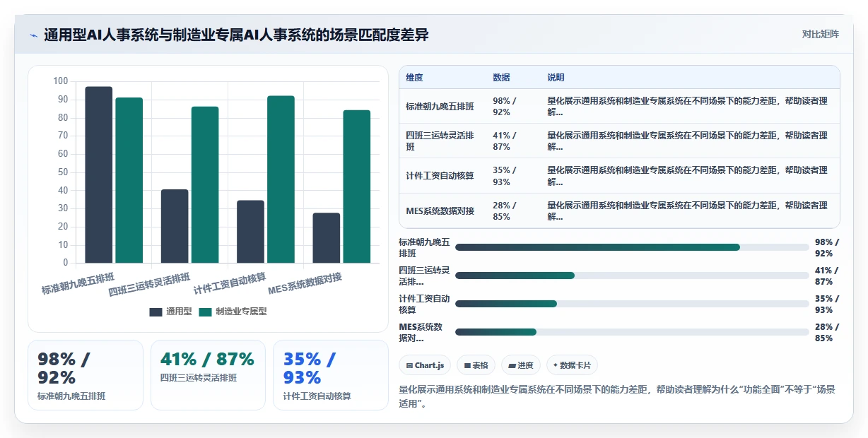Click the 计件工资自动核算 x-axis label
868x438 pixels.
[x=230, y=283]
